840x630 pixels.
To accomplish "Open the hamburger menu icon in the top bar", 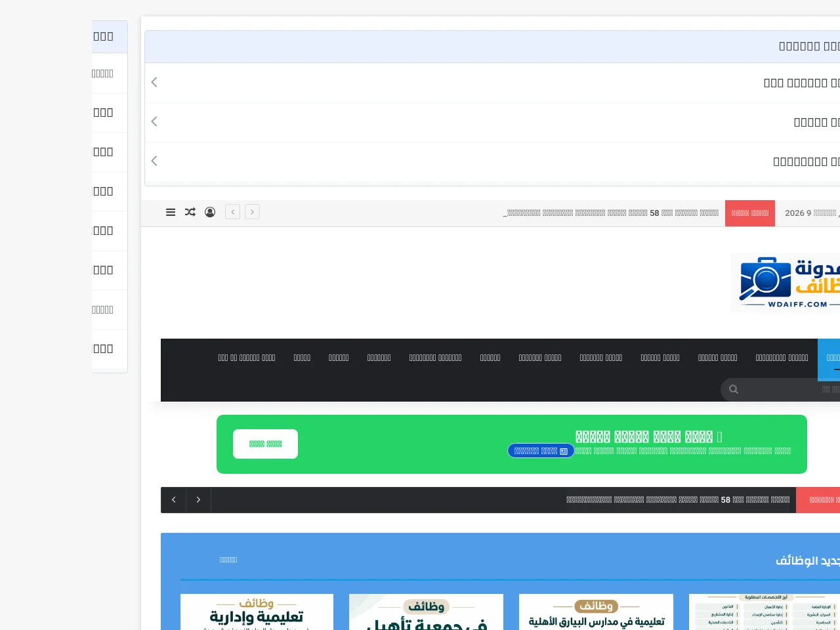I will coord(171,212).
